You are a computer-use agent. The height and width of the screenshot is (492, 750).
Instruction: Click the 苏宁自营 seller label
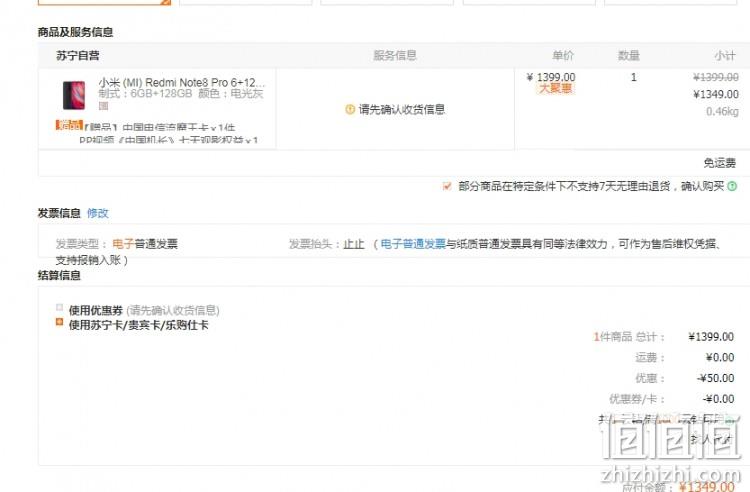[x=78, y=55]
